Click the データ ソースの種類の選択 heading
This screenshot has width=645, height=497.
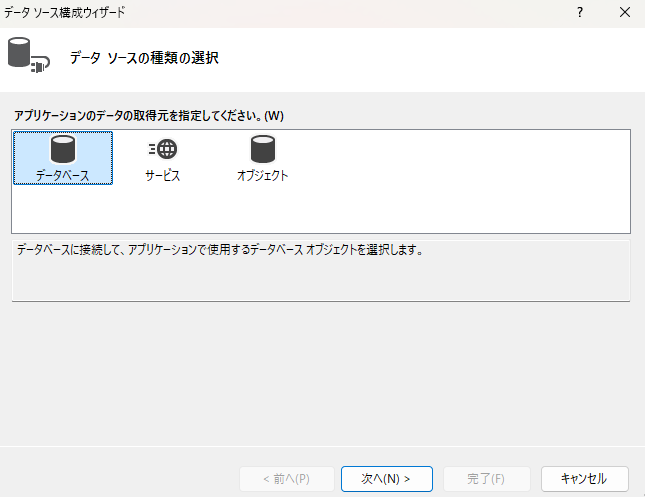pyautogui.click(x=144, y=58)
